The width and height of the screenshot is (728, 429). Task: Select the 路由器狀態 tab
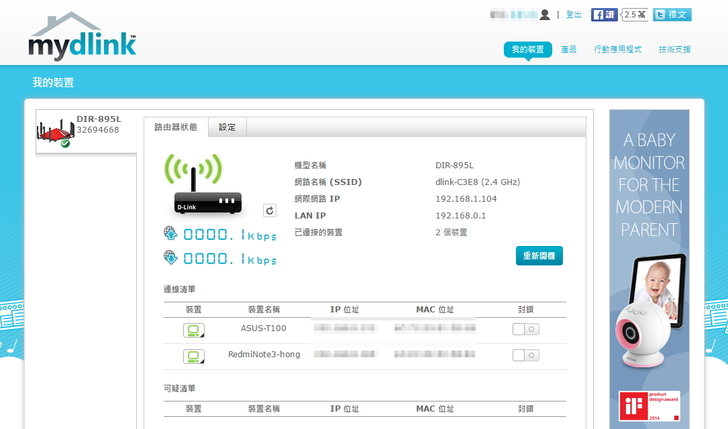[176, 127]
